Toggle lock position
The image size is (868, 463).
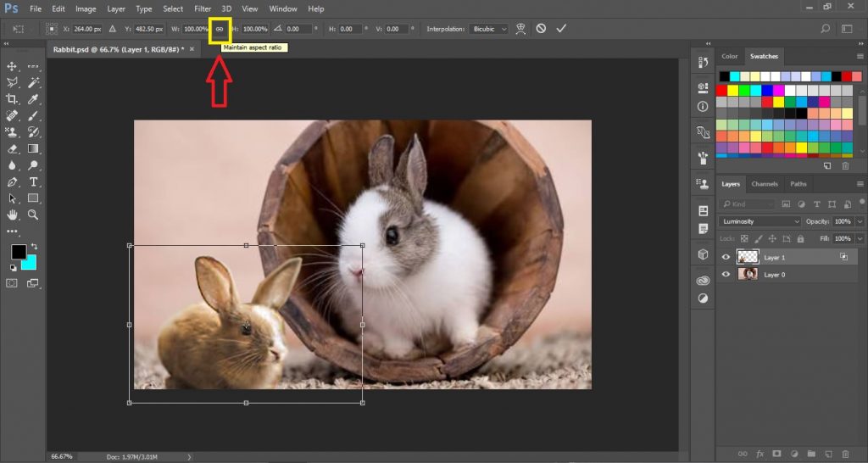tap(772, 238)
